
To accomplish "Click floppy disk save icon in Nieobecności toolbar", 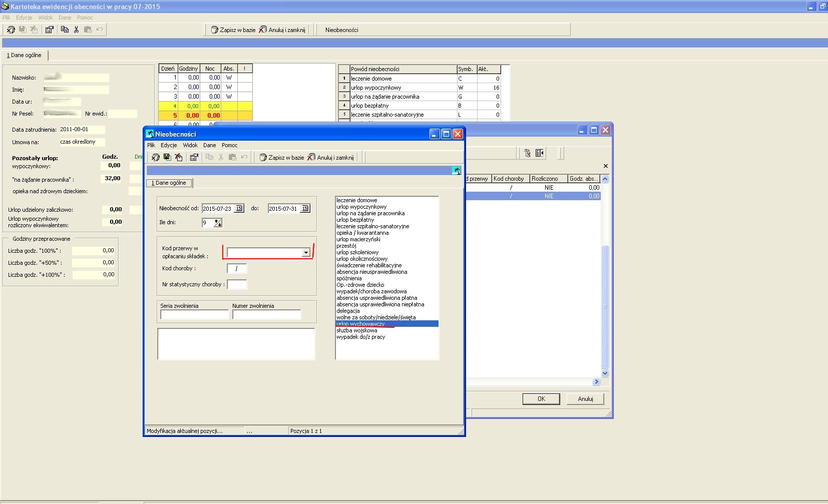I will click(x=167, y=157).
